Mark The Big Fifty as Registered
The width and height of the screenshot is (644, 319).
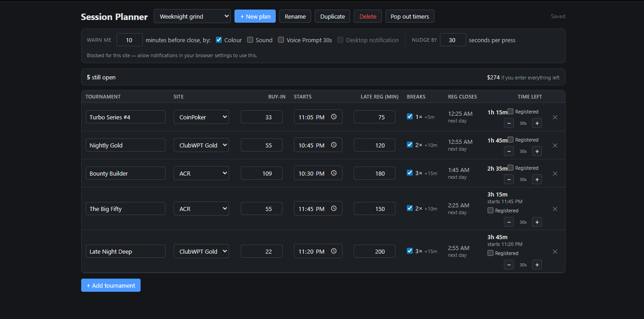tap(490, 210)
